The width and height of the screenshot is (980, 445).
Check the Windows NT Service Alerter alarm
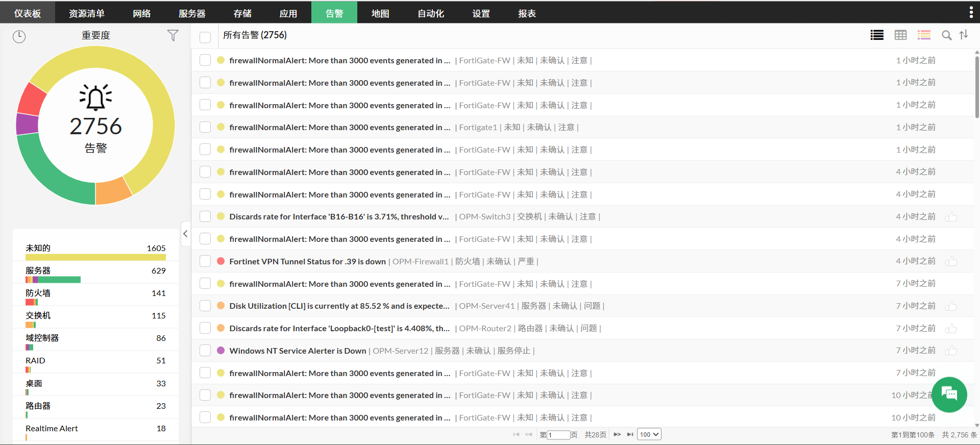pos(205,351)
